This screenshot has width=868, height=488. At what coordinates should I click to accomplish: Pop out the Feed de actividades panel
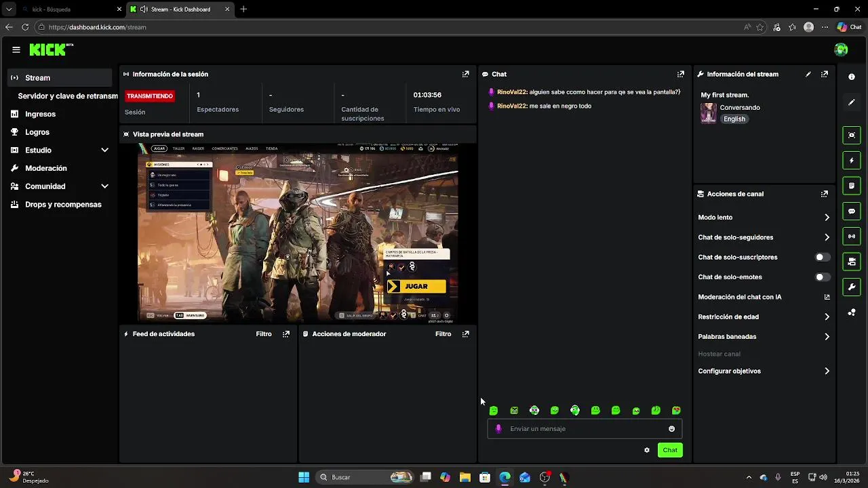(285, 334)
